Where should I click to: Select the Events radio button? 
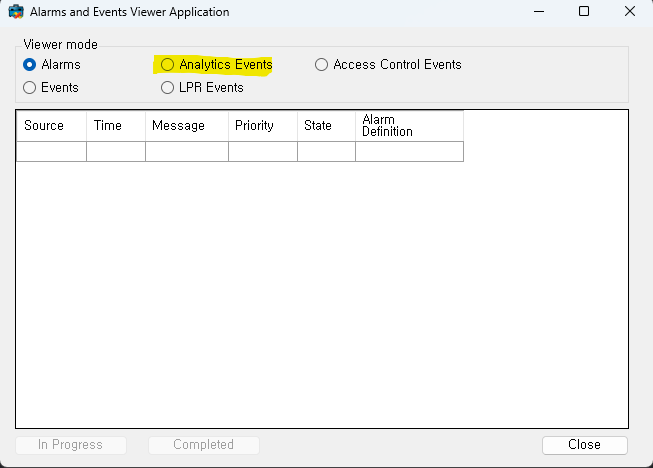[x=30, y=88]
